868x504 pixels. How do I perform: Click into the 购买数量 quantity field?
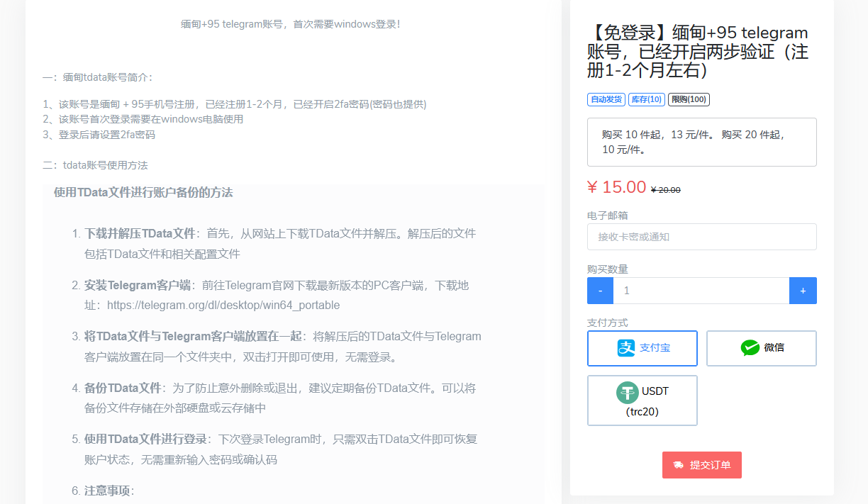pos(701,291)
